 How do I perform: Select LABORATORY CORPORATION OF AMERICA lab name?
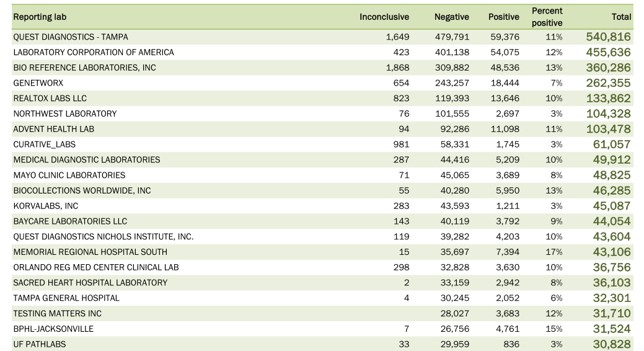coord(94,52)
